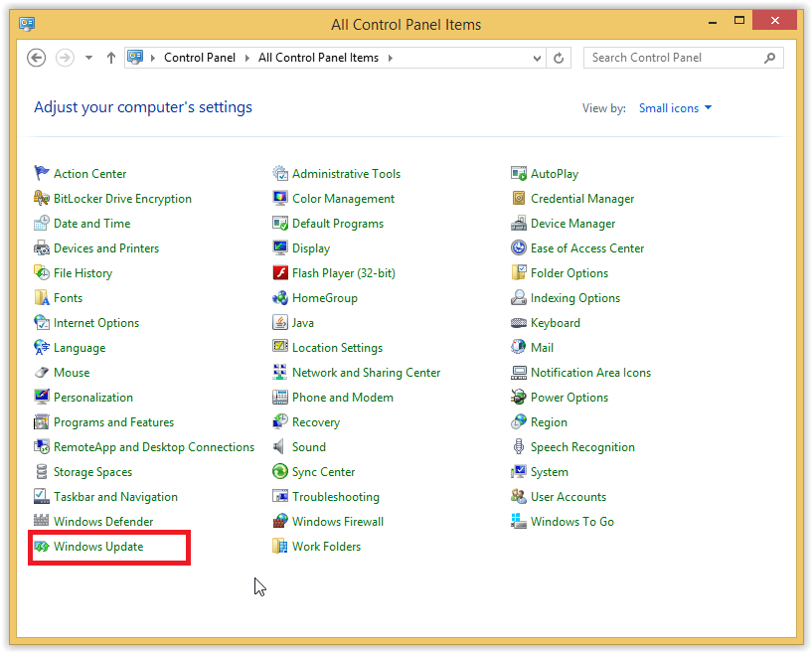Click the Power Options icon
Viewport: 812px width, 653px height.
click(x=519, y=397)
